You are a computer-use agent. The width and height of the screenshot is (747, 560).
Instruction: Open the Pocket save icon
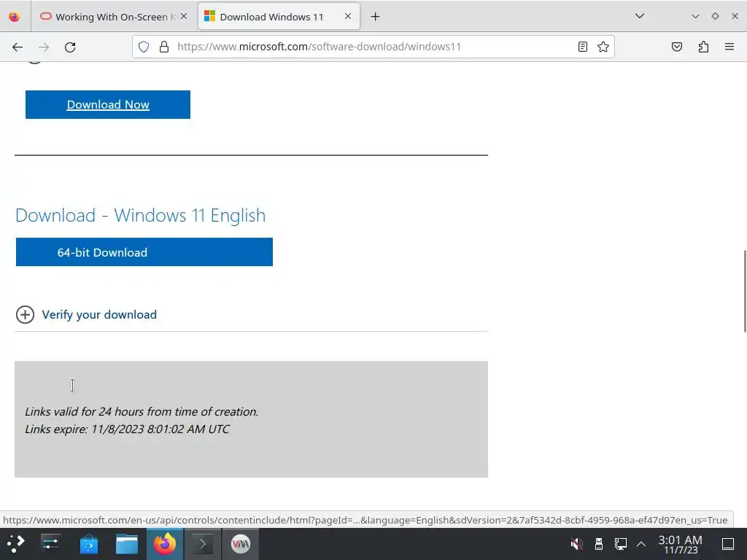click(677, 47)
